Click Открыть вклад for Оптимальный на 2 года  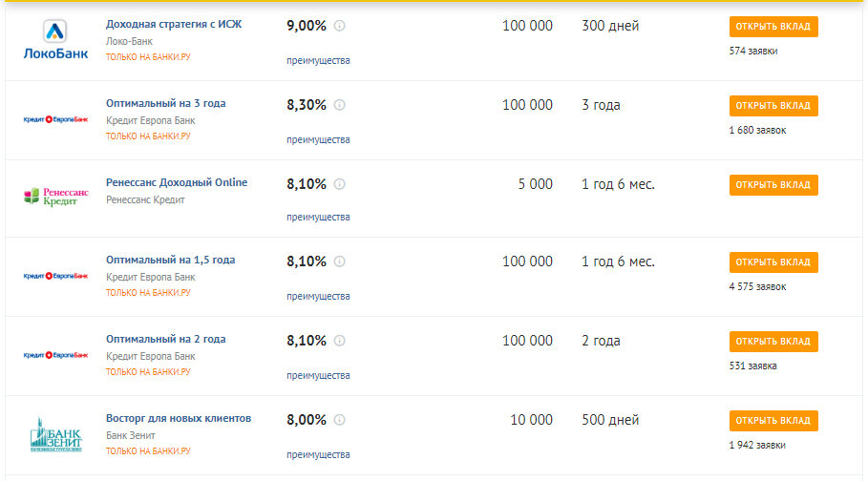773,342
